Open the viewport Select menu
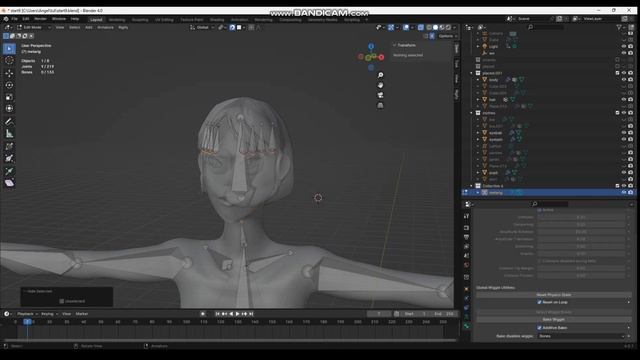The image size is (640, 360). click(75, 27)
